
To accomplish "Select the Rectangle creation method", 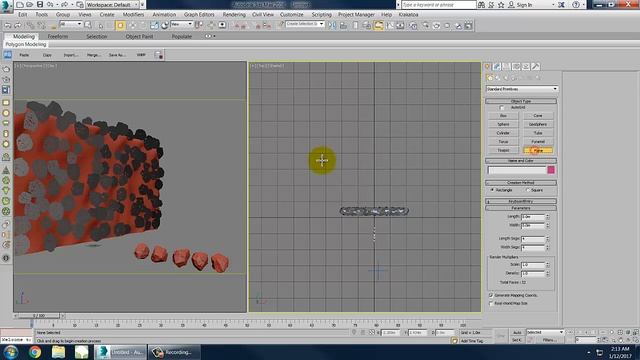I will click(x=492, y=190).
